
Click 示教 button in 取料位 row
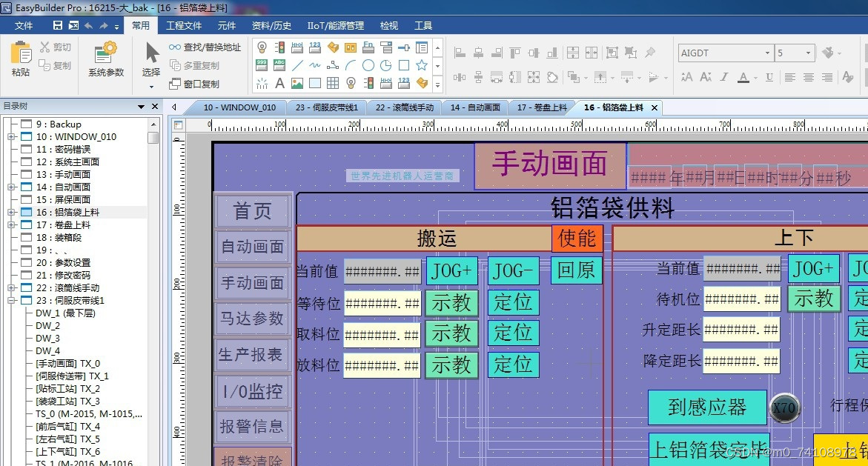point(451,333)
